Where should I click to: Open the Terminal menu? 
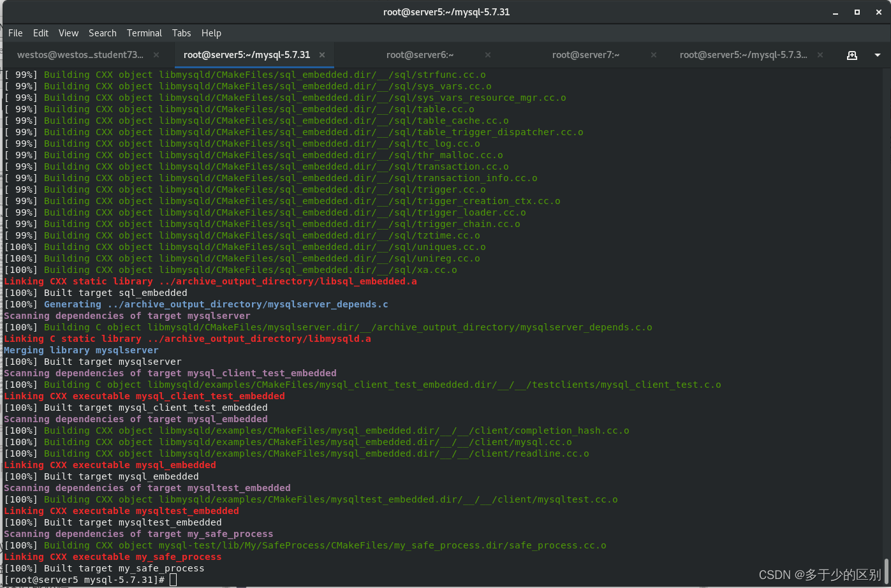144,33
